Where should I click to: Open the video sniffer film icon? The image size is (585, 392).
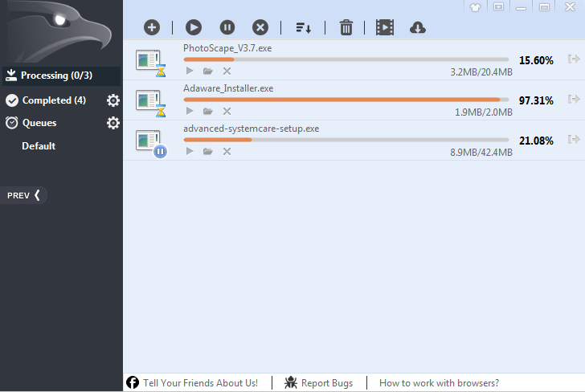(x=385, y=27)
